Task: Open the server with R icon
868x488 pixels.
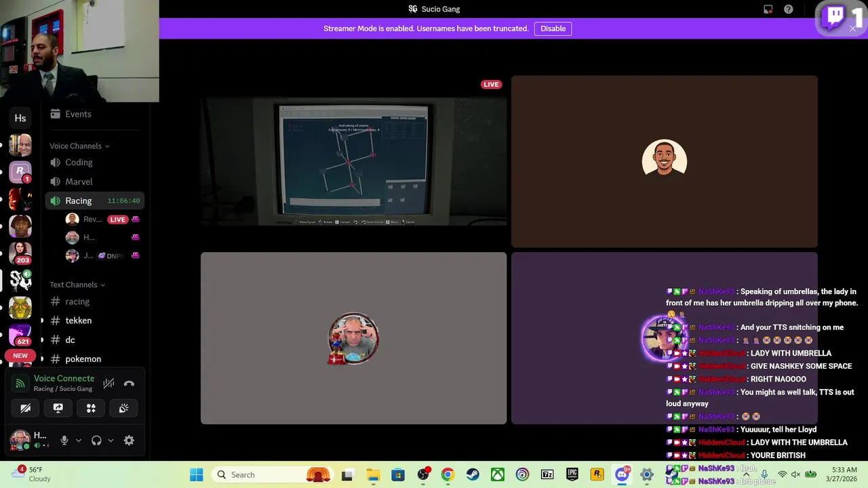Action: pyautogui.click(x=20, y=172)
